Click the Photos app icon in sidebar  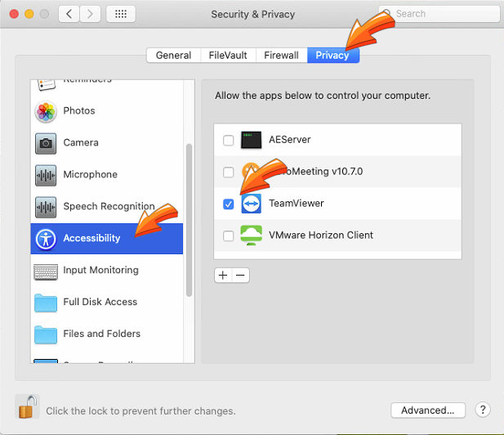[46, 112]
